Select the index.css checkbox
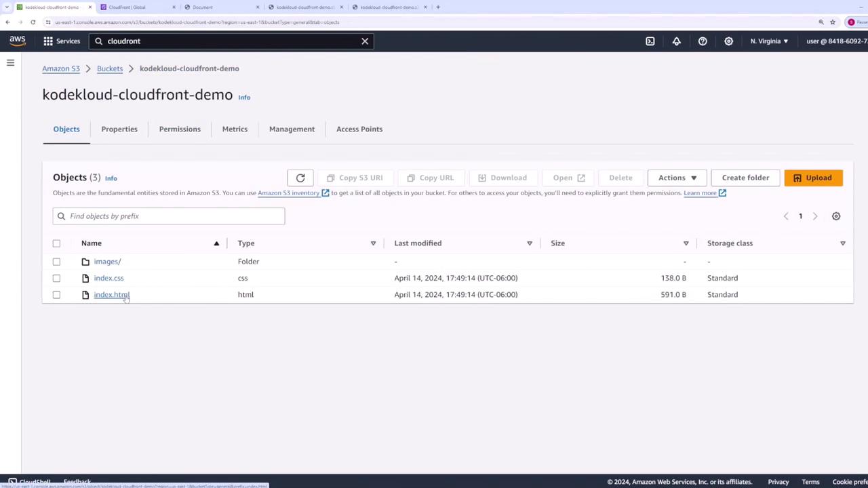 coord(56,278)
